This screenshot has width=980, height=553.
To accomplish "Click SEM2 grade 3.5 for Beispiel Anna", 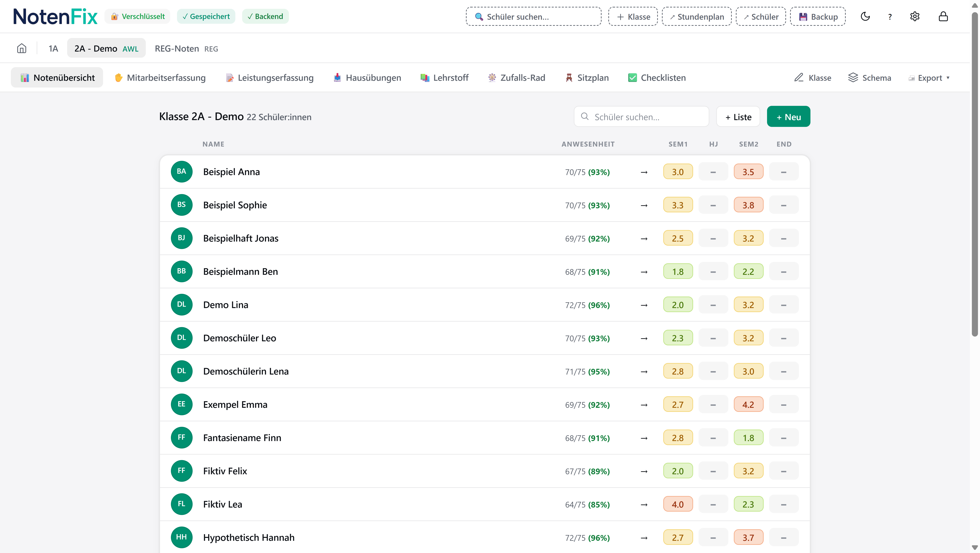I will pos(748,172).
